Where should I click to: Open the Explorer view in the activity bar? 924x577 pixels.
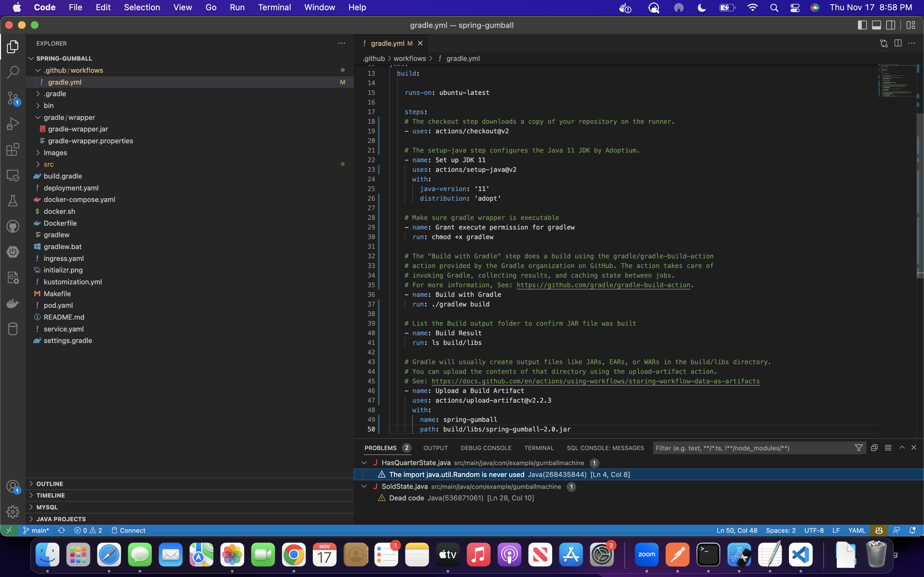13,46
